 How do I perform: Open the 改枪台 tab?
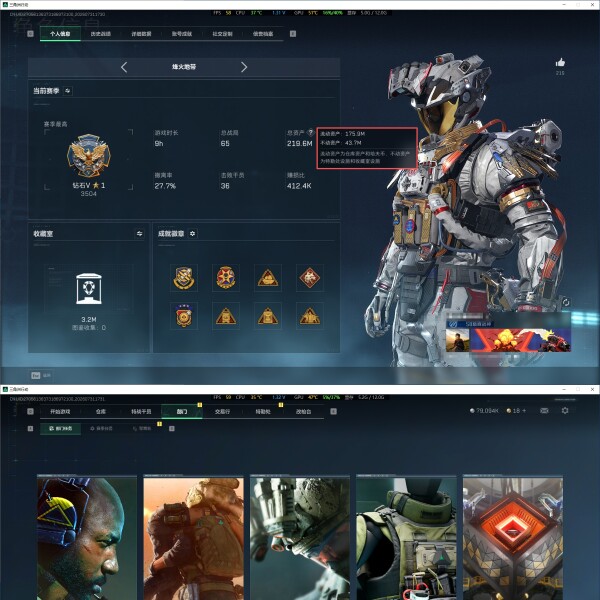[x=303, y=411]
